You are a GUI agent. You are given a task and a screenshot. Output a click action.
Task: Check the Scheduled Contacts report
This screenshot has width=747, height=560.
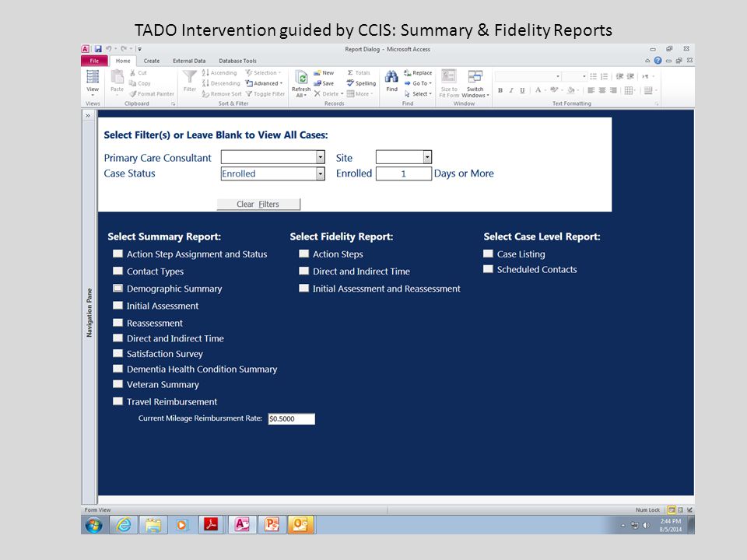(x=489, y=269)
